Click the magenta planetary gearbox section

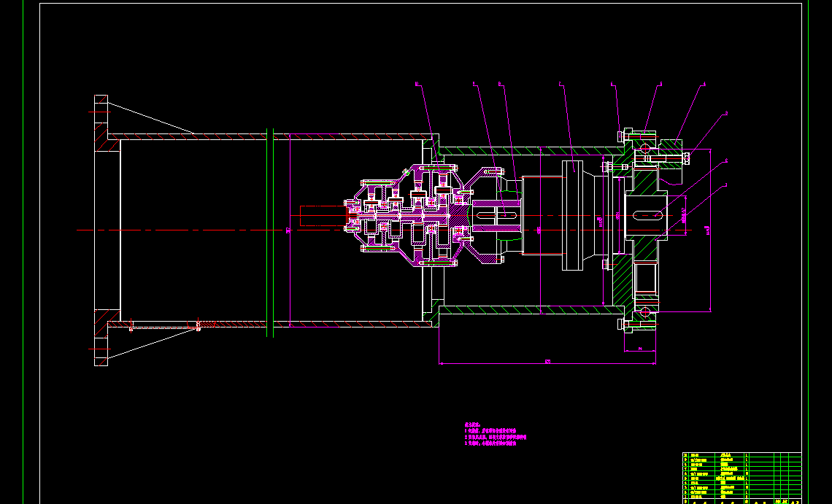409,215
